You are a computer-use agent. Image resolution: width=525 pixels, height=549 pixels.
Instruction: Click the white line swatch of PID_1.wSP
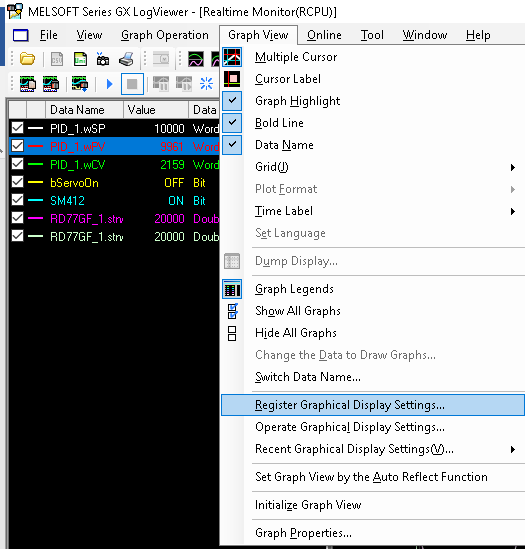click(35, 128)
